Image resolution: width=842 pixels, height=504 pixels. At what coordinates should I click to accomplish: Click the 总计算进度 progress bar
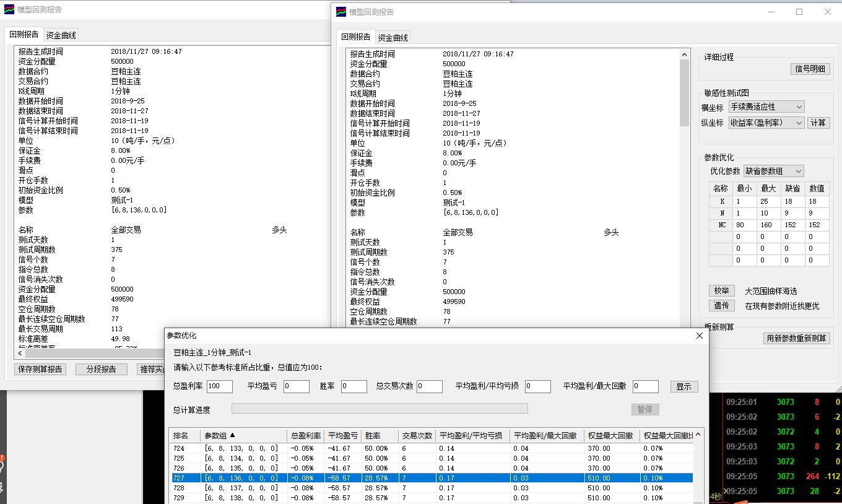click(380, 409)
